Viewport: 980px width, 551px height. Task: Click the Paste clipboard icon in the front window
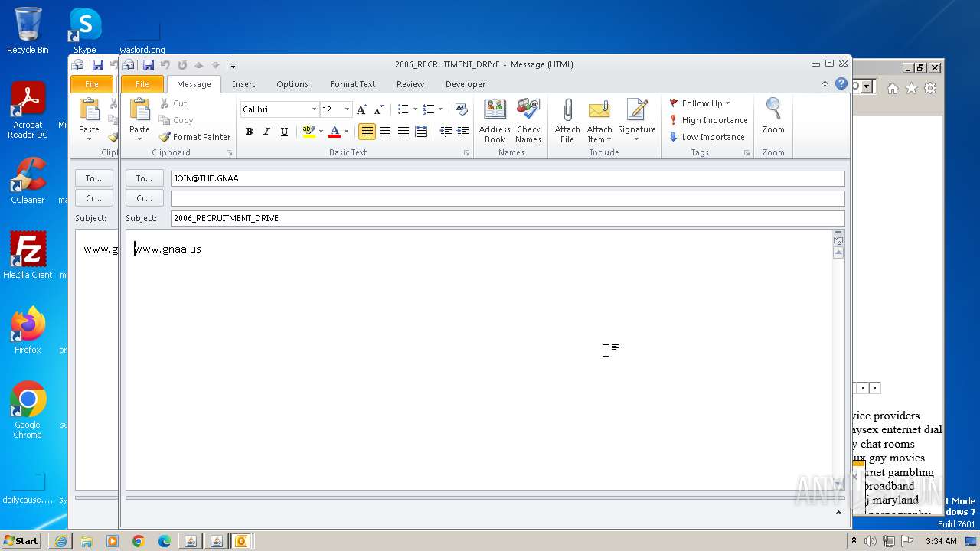tap(139, 110)
